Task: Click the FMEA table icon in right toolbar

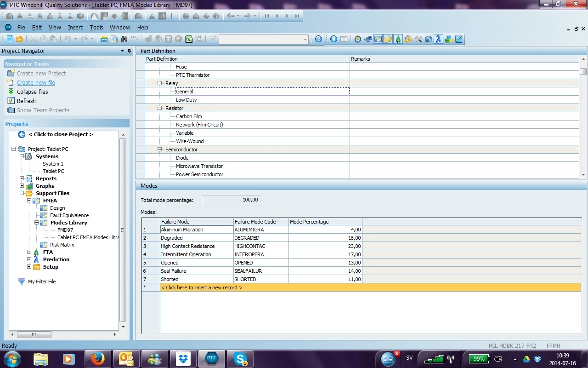Action: tap(378, 39)
